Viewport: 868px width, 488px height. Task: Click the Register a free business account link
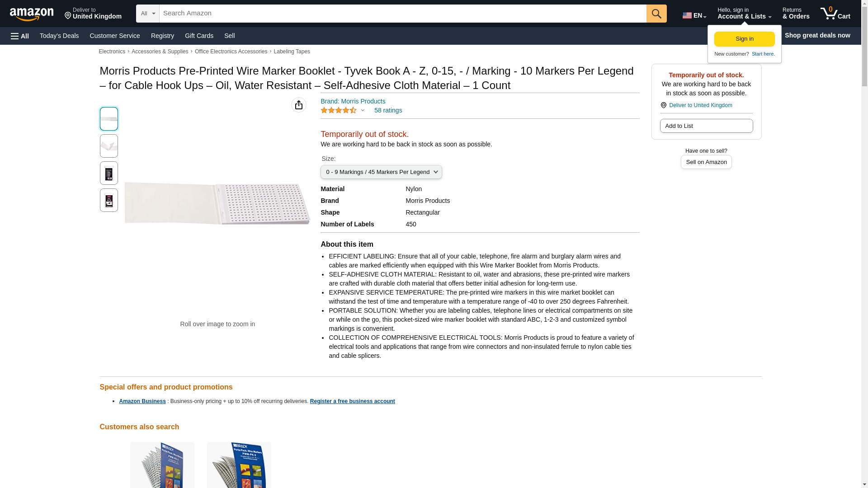pos(352,401)
